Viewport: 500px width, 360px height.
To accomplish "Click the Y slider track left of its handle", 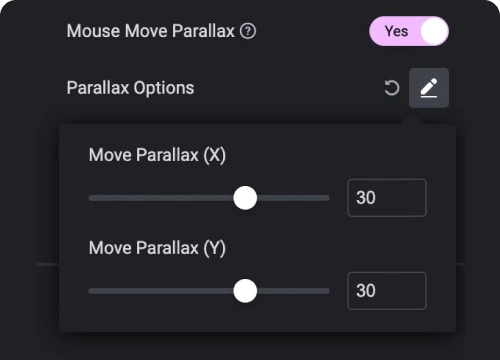I will coord(161,291).
